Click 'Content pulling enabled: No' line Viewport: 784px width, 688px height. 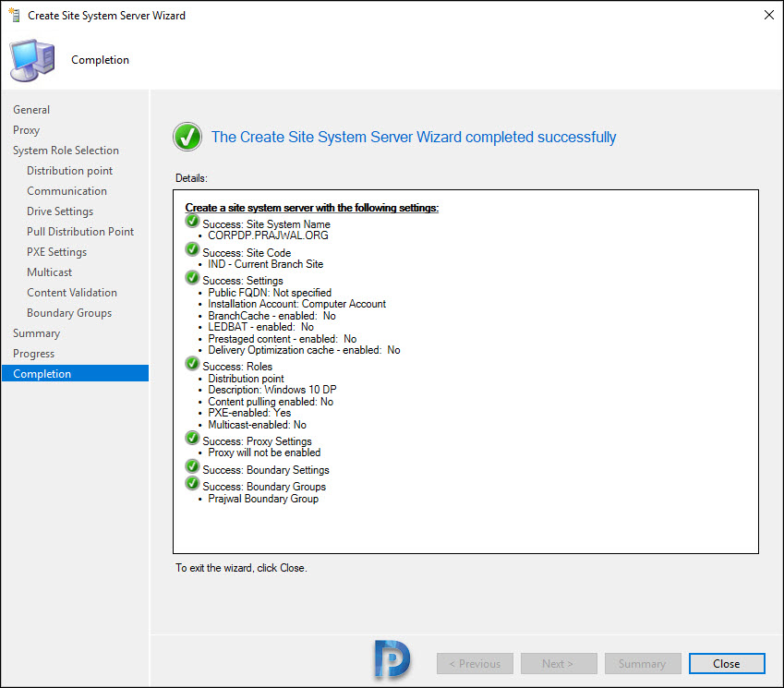[x=271, y=402]
